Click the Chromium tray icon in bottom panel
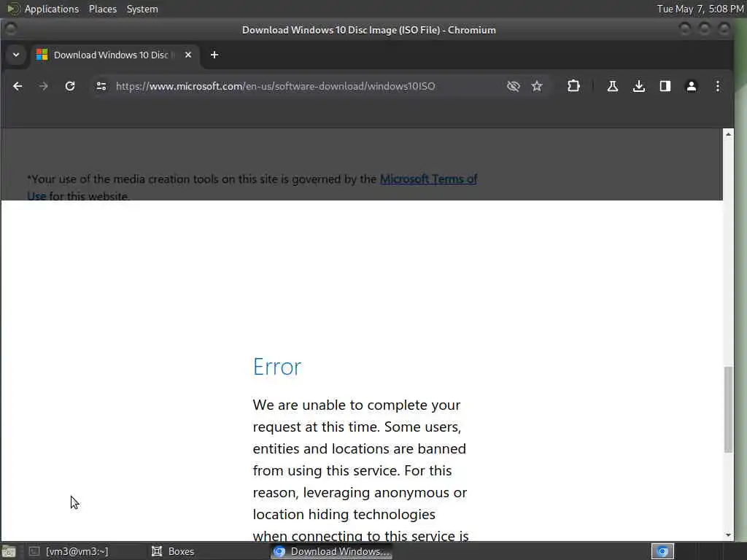Image resolution: width=747 pixels, height=560 pixels. (x=662, y=551)
